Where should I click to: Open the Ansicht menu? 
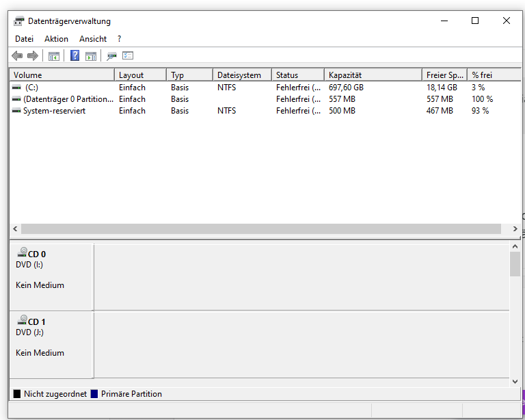click(x=93, y=39)
